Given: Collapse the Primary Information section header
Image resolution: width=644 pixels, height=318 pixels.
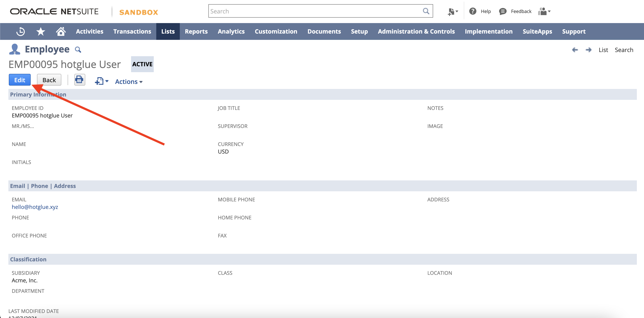Looking at the screenshot, I should point(322,94).
